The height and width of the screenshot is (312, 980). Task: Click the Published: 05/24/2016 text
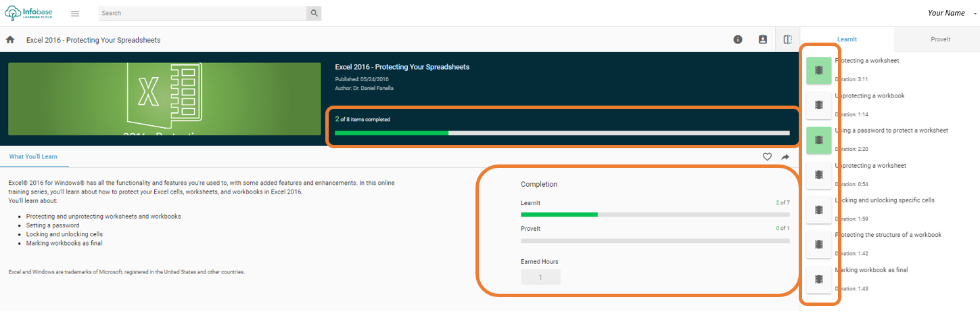(362, 79)
